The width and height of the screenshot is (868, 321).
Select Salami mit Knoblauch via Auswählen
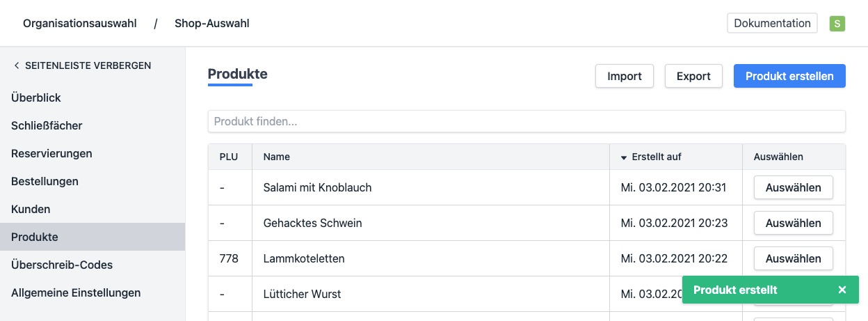[x=793, y=187]
